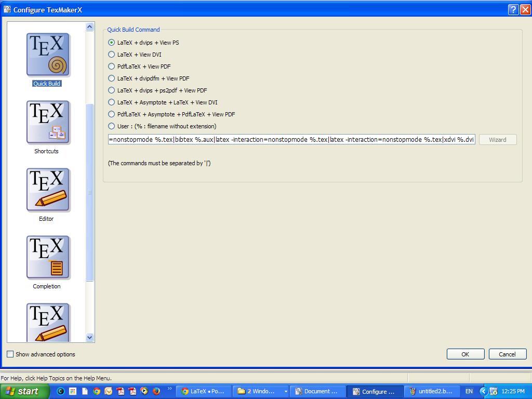Click the sidebar scroll up arrow
Image resolution: width=532 pixels, height=399 pixels.
(x=89, y=27)
